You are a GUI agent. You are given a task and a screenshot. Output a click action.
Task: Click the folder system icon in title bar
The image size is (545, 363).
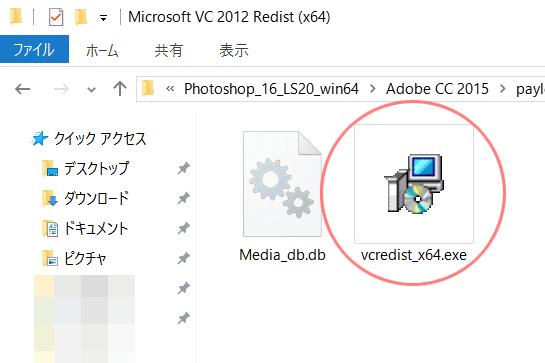(x=16, y=17)
